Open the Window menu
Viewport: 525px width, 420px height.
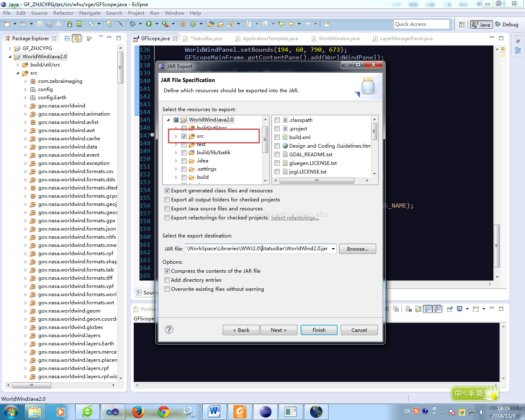click(174, 13)
